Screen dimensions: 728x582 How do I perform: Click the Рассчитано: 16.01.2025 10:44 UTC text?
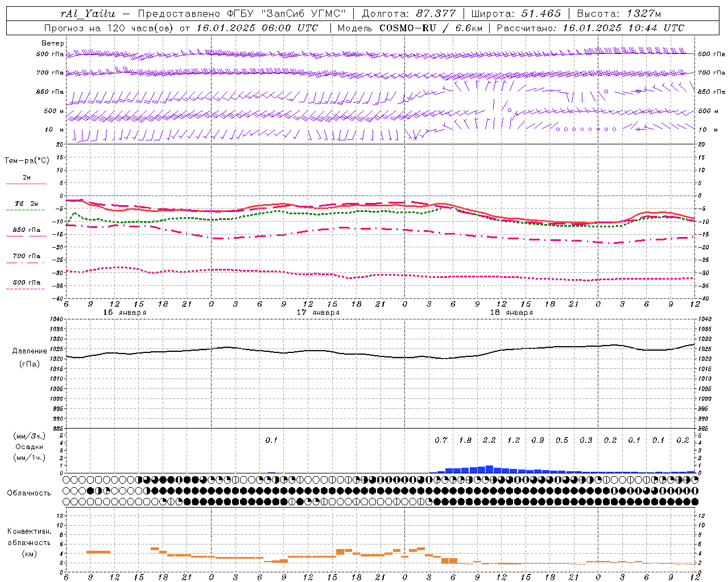click(590, 28)
